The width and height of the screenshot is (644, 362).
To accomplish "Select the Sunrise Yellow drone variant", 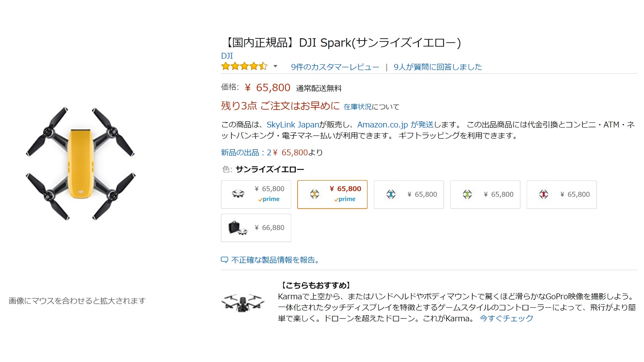I will 332,194.
